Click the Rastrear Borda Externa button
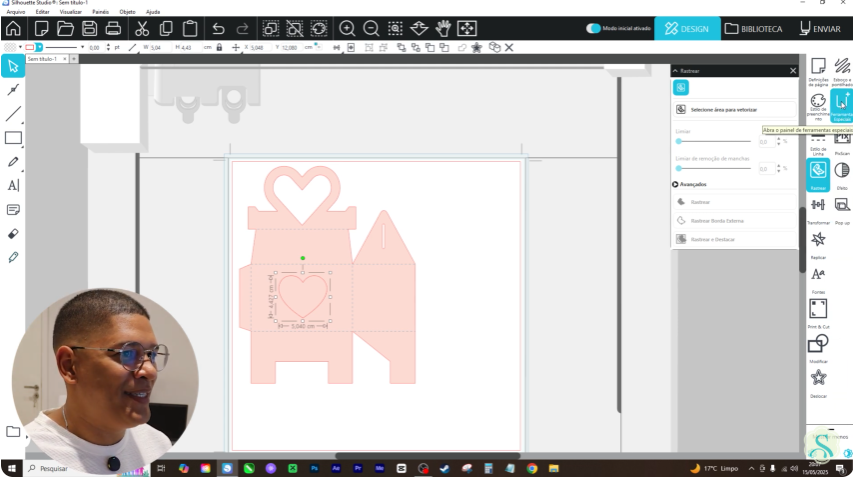The height and width of the screenshot is (477, 853). [x=734, y=221]
